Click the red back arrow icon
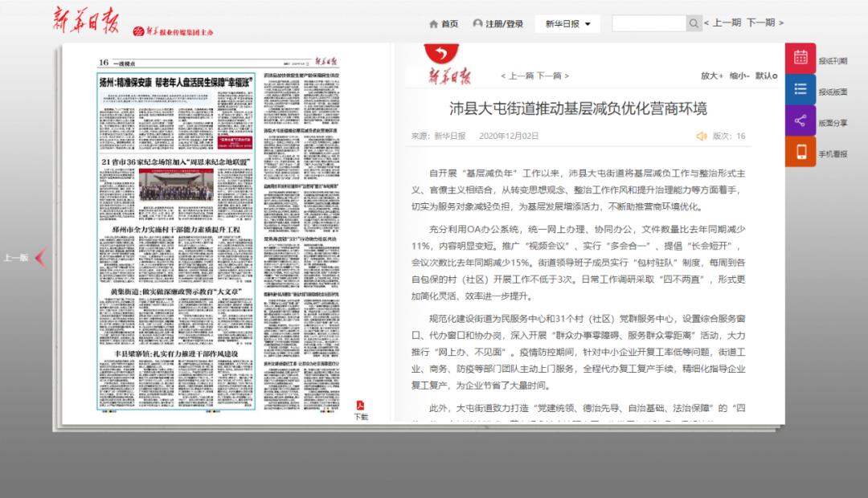 tap(440, 53)
